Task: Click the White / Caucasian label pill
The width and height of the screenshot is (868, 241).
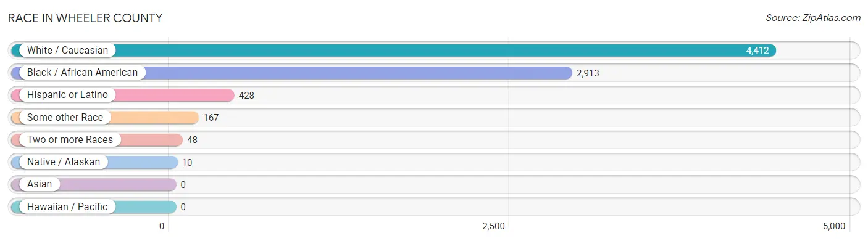Action: [63, 51]
